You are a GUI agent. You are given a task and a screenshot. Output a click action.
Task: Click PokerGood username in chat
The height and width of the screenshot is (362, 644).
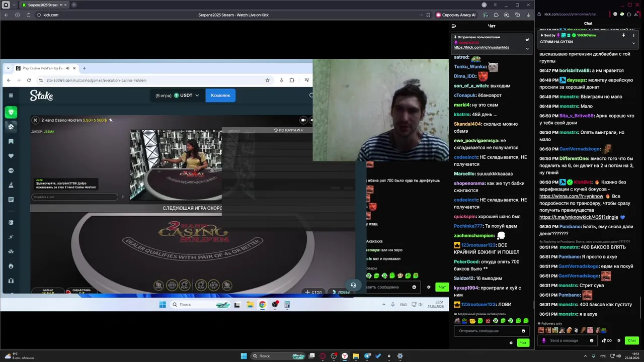click(x=466, y=261)
